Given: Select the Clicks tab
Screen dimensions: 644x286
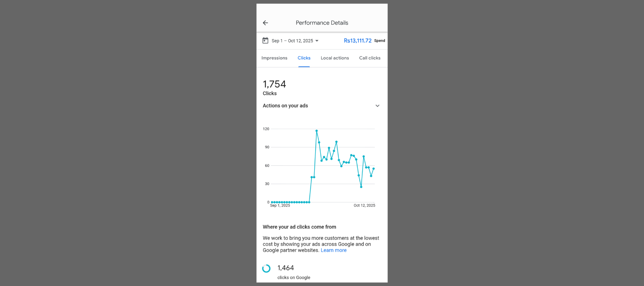Looking at the screenshot, I should click(304, 58).
